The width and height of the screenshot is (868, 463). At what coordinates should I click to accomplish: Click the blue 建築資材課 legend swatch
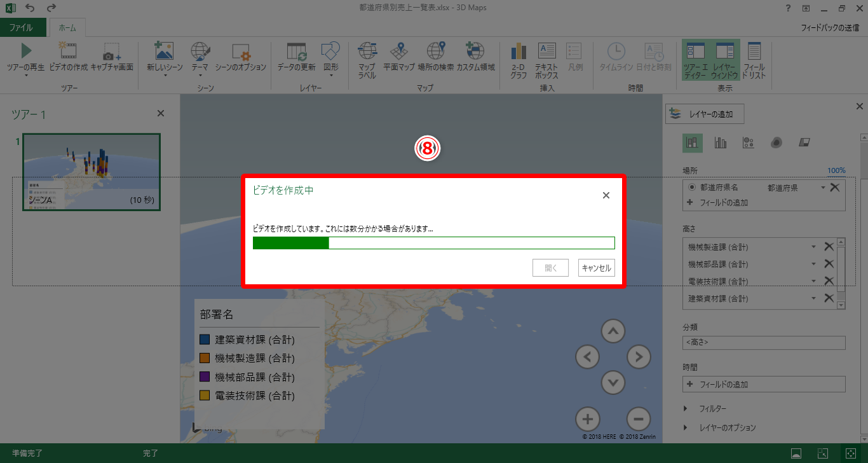coord(205,340)
